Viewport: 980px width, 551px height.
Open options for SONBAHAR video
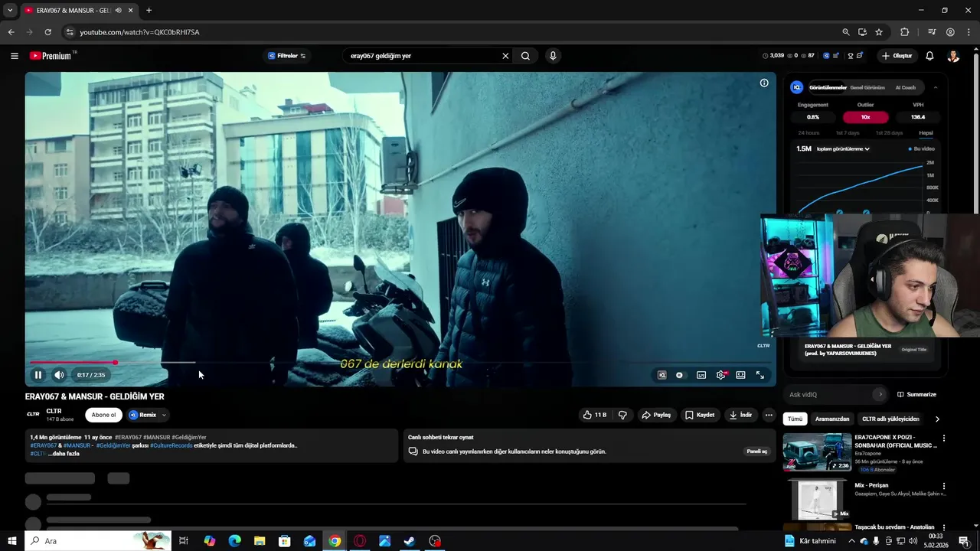coord(944,439)
